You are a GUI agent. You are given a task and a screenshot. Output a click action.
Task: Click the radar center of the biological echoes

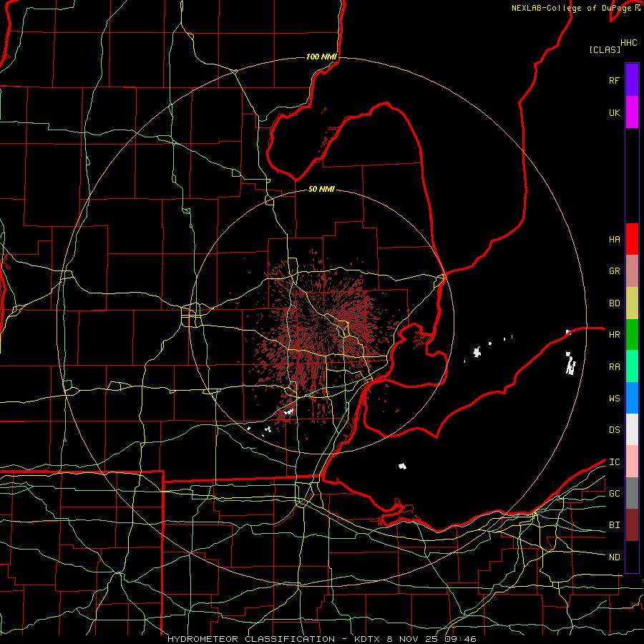pyautogui.click(x=321, y=323)
